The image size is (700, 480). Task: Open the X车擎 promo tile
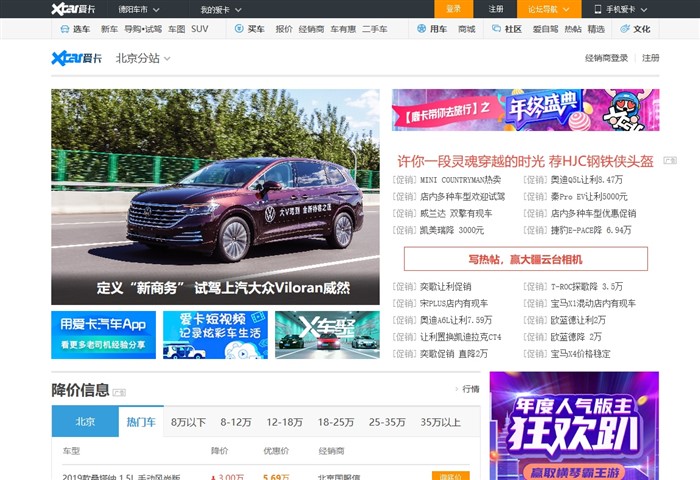[x=327, y=335]
